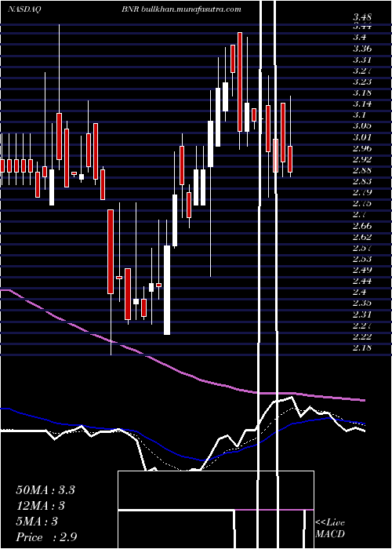Pick the 3.18 price axis value
The width and height of the screenshot is (392, 549).
[362, 93]
